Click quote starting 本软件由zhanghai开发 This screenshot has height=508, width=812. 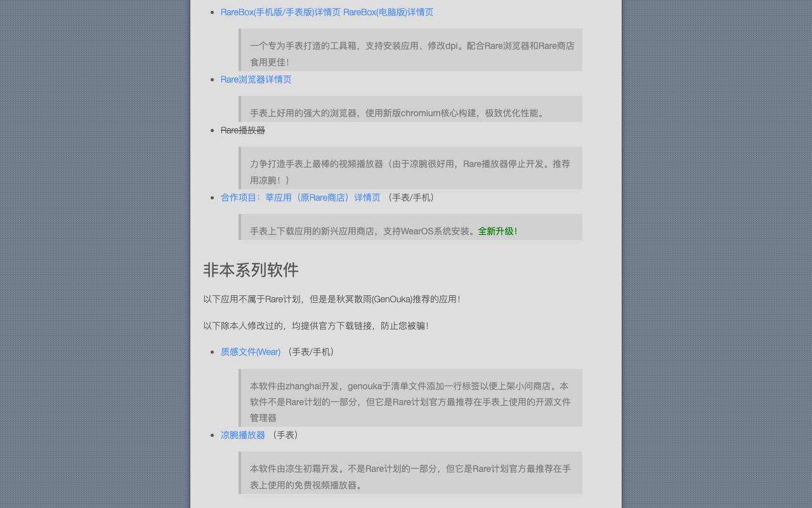[x=410, y=398]
